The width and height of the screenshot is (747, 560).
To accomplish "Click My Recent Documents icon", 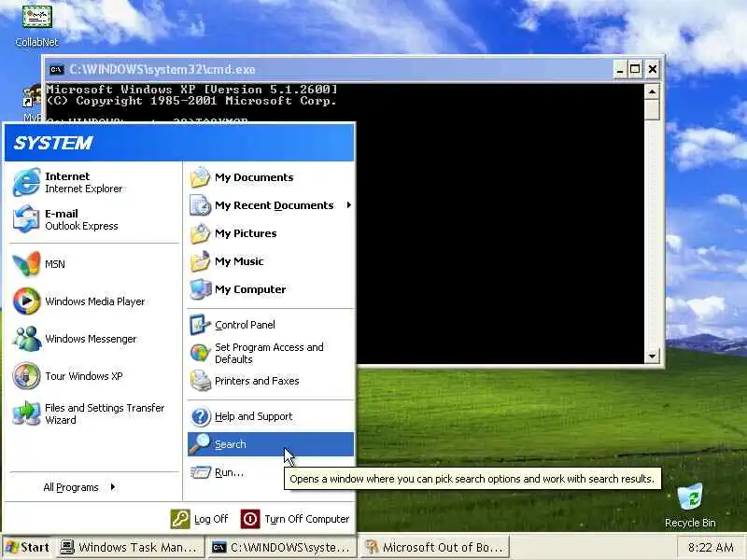I will click(x=200, y=205).
